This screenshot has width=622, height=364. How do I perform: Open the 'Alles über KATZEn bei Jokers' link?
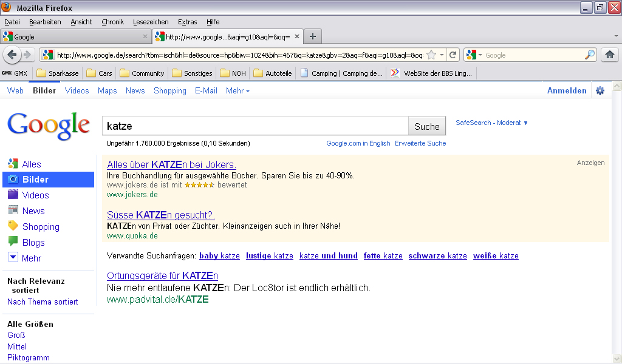[x=171, y=165]
